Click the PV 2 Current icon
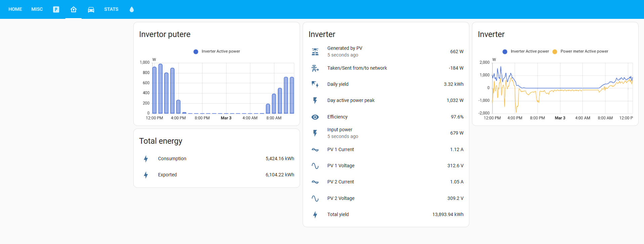644x244 pixels. point(315,182)
